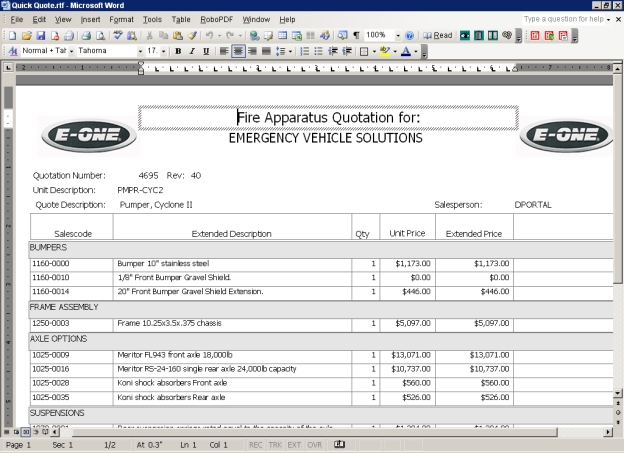Start numbered list
Image resolution: width=624 pixels, height=453 pixels.
point(304,51)
